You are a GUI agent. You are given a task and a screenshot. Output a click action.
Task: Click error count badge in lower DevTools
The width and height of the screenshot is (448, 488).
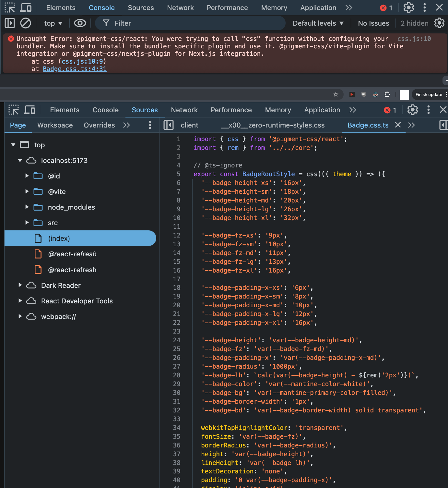pos(390,110)
